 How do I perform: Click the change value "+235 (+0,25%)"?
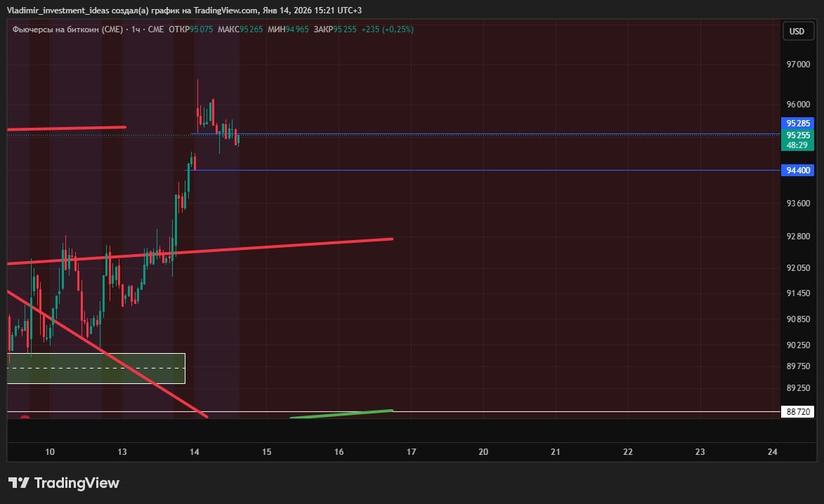click(387, 29)
